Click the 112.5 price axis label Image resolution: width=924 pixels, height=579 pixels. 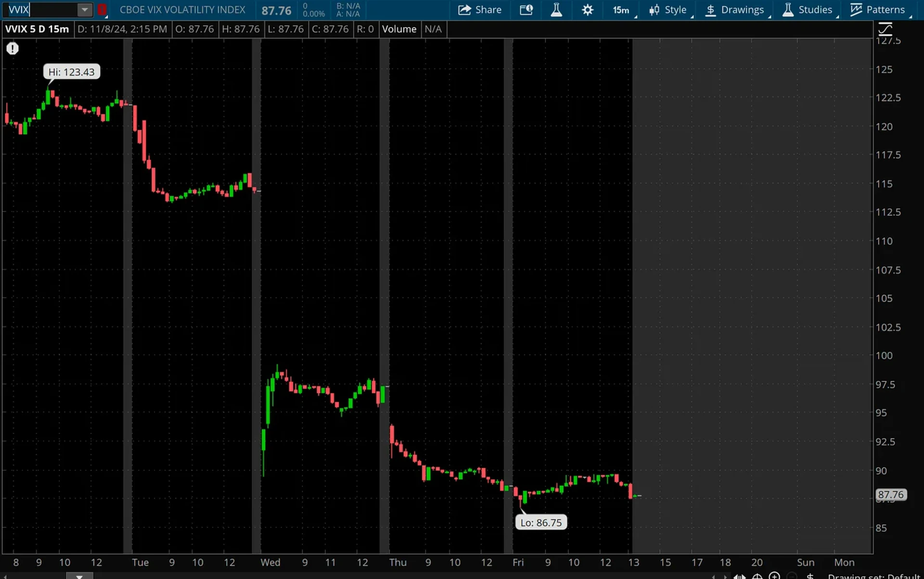point(888,213)
